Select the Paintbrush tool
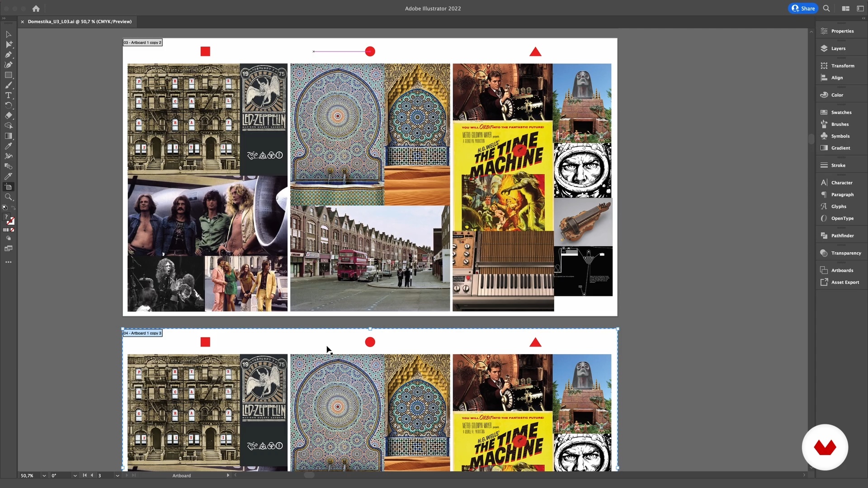The image size is (868, 488). tap(8, 85)
